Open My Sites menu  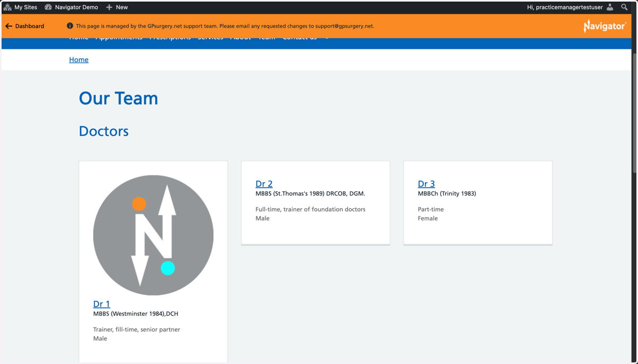tap(20, 7)
